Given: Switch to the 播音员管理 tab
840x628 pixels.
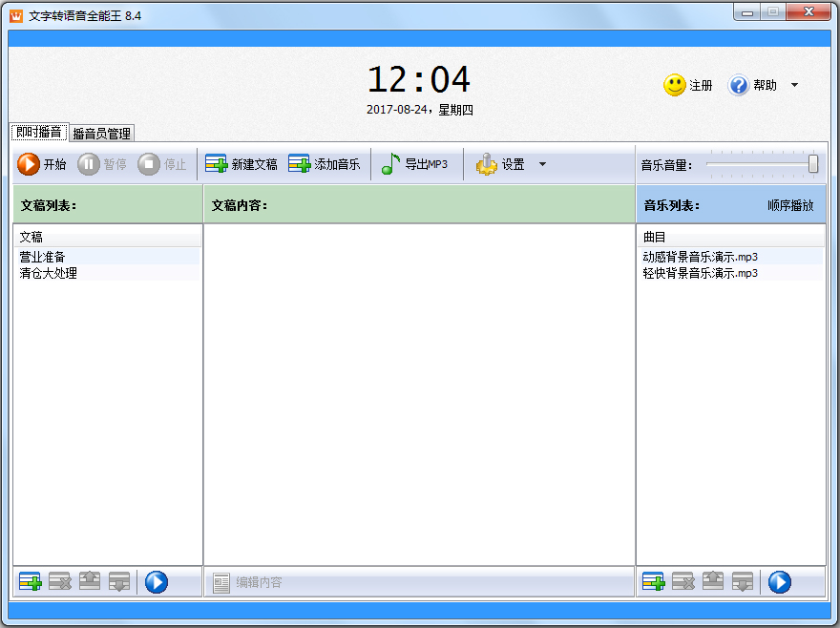Looking at the screenshot, I should click(x=102, y=134).
